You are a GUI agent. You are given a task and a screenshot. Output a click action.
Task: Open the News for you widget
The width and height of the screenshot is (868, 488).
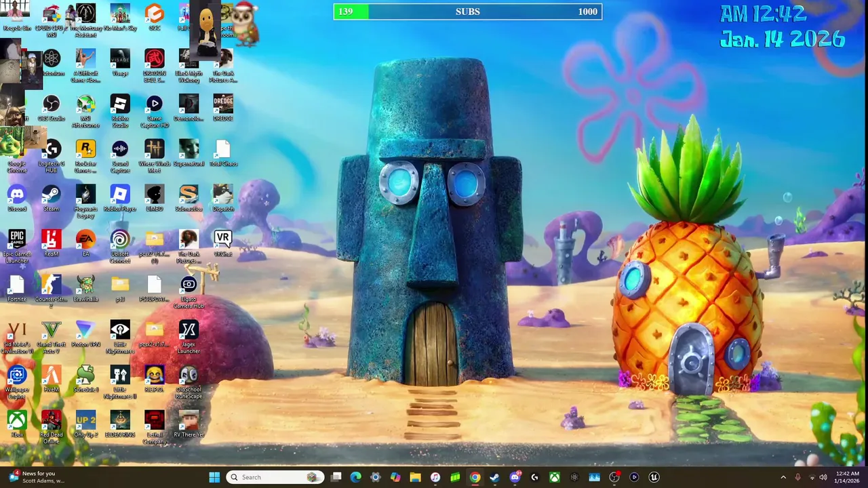(35, 477)
